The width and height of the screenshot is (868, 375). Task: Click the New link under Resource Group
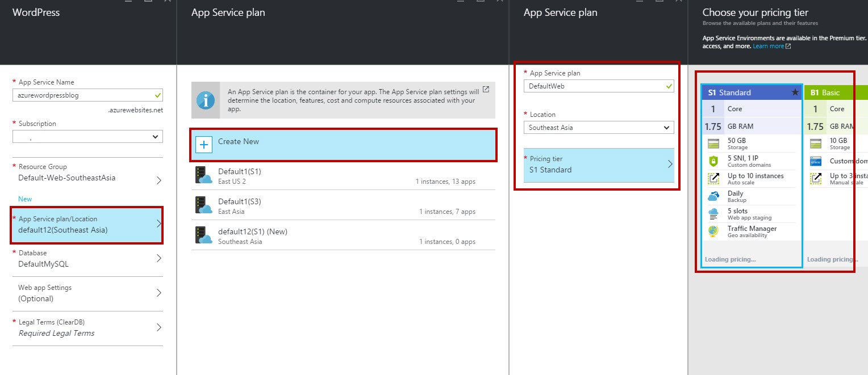click(x=25, y=199)
